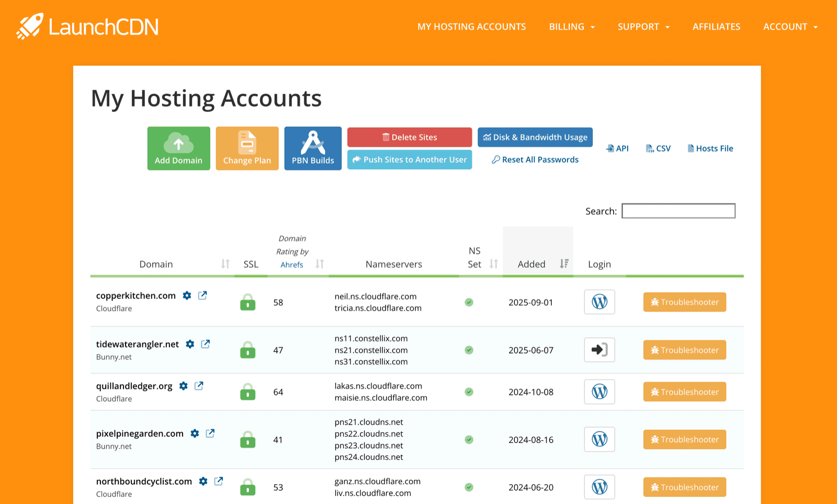Open copperkitchen.com external link icon
837x504 pixels.
[202, 295]
